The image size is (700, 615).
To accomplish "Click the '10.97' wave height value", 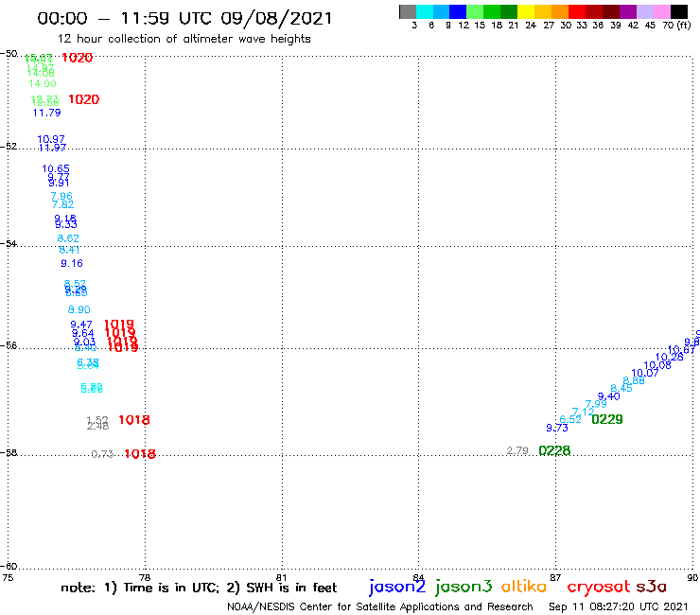I will click(x=51, y=139).
